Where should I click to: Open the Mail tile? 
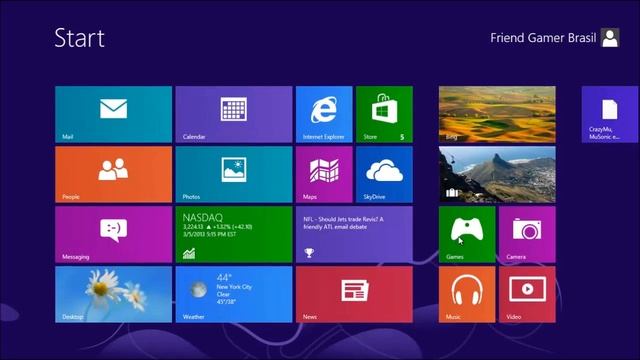(x=113, y=114)
